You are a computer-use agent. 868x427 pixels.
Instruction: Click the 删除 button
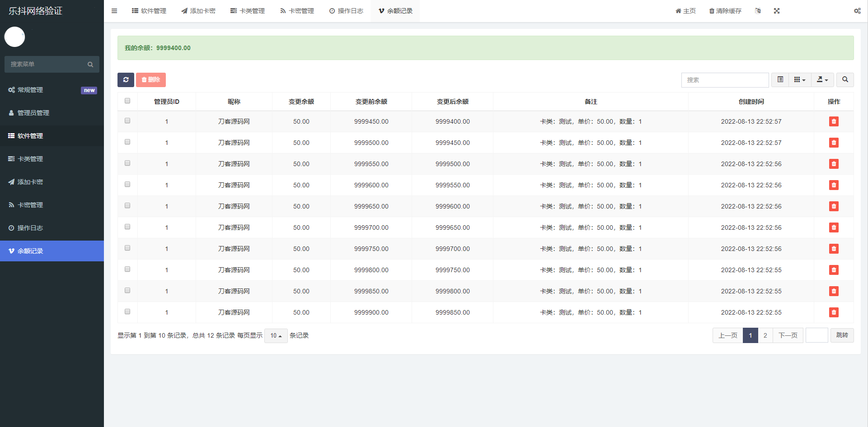click(x=151, y=80)
